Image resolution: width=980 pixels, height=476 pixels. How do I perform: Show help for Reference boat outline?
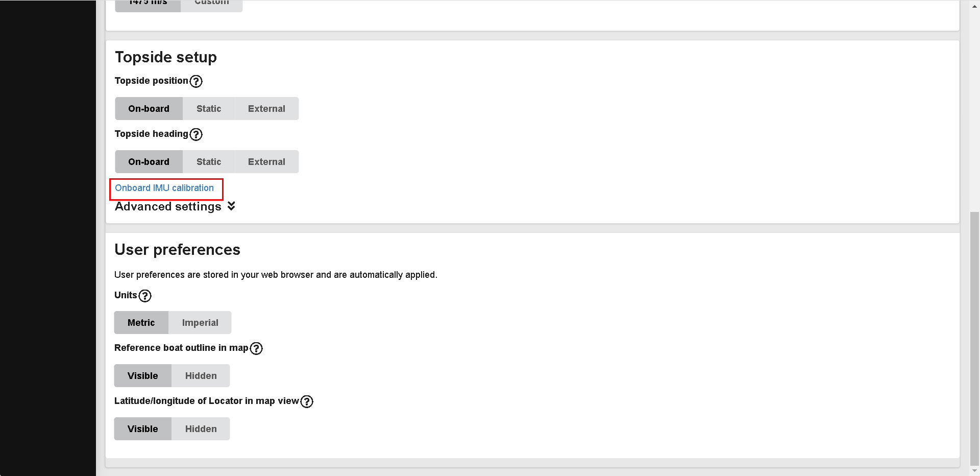[x=256, y=348]
